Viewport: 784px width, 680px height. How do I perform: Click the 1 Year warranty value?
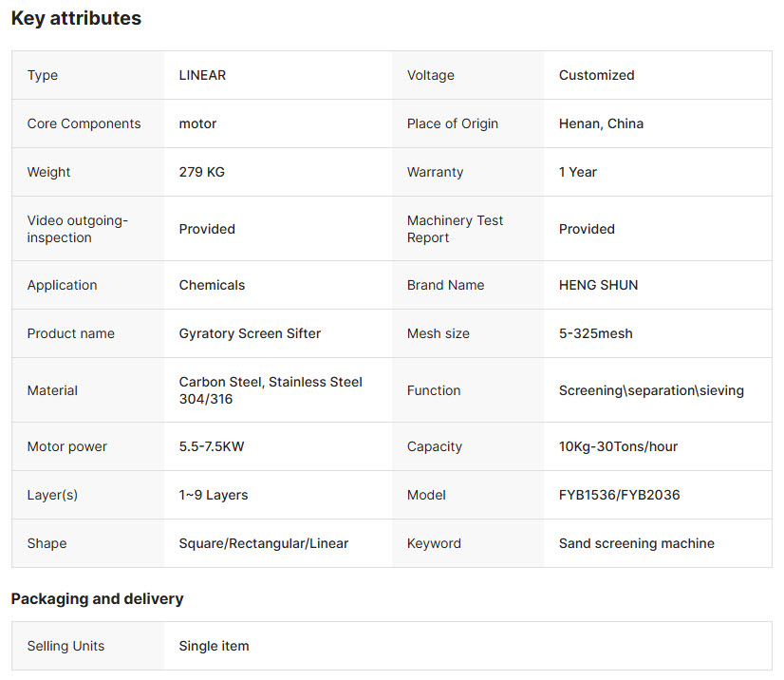click(577, 172)
